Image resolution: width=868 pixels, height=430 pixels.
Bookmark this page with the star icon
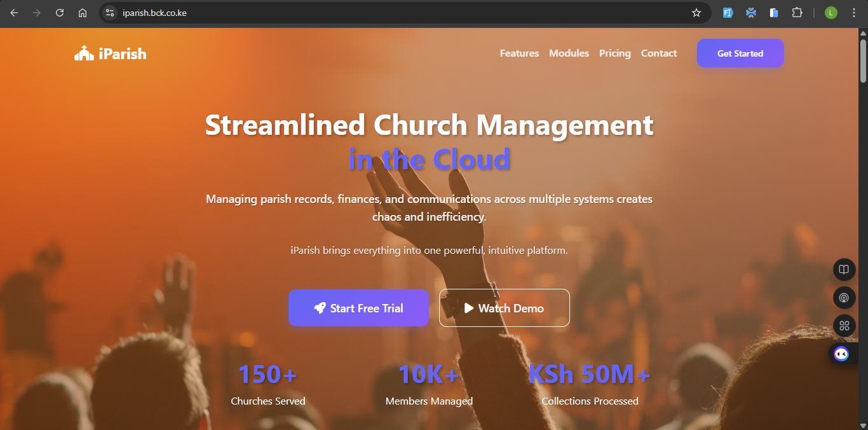click(696, 13)
